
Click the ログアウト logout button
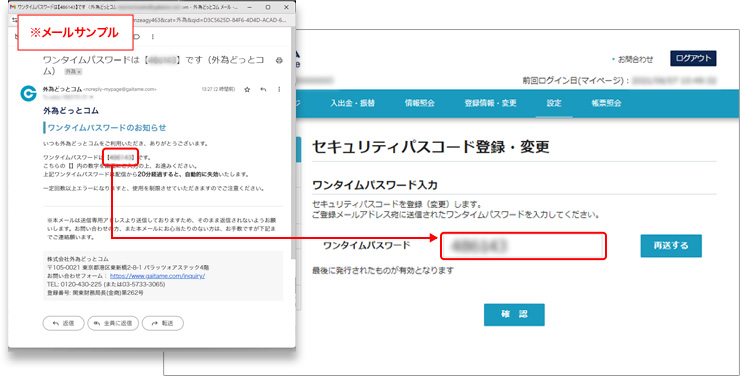pyautogui.click(x=693, y=58)
